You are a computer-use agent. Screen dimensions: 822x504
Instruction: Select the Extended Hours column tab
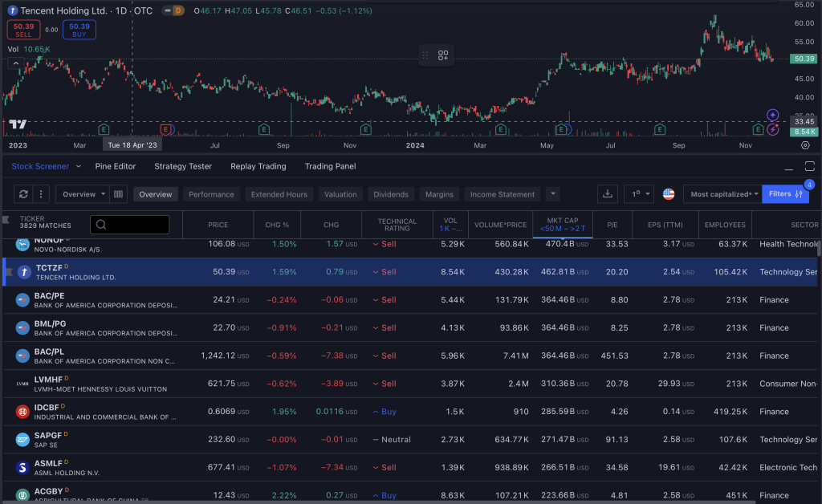coord(279,194)
